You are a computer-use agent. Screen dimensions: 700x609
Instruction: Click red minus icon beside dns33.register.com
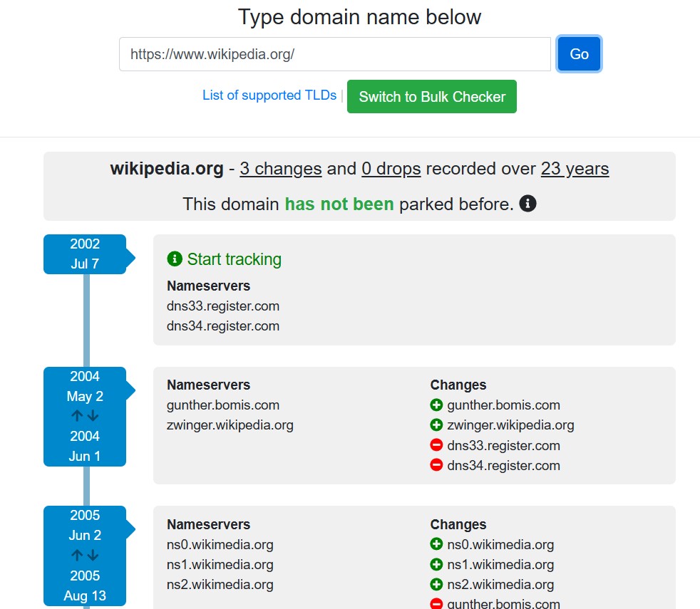click(436, 445)
